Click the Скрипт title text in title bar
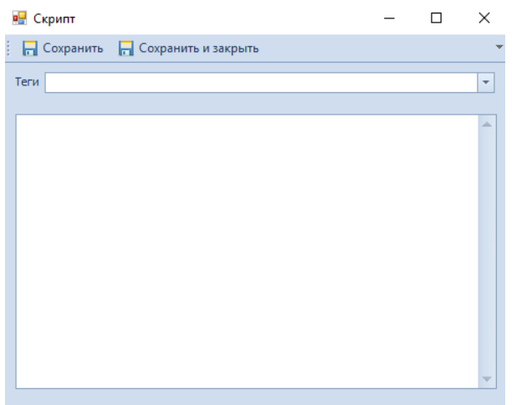This screenshot has width=532, height=405. (x=54, y=18)
